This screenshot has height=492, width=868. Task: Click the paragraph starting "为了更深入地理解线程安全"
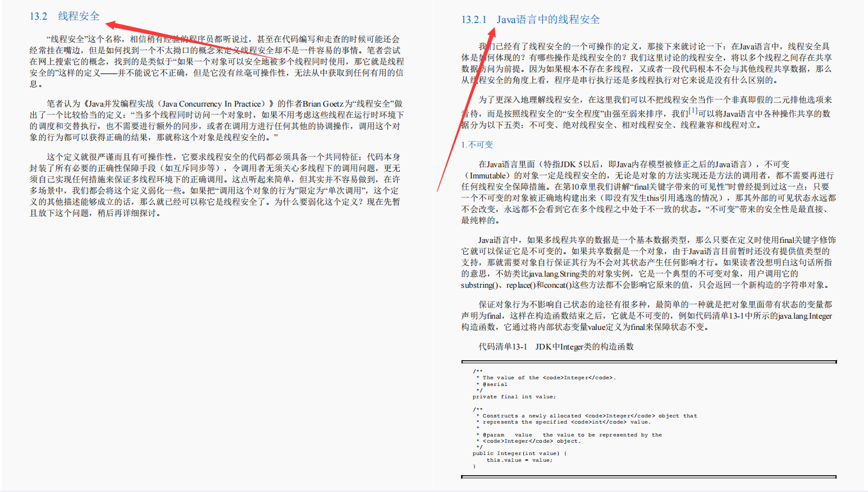(x=646, y=112)
